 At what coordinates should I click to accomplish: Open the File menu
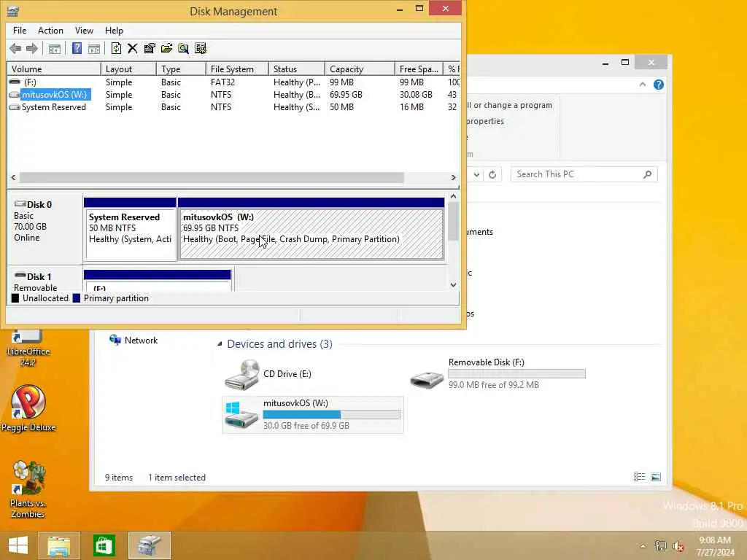[x=20, y=31]
